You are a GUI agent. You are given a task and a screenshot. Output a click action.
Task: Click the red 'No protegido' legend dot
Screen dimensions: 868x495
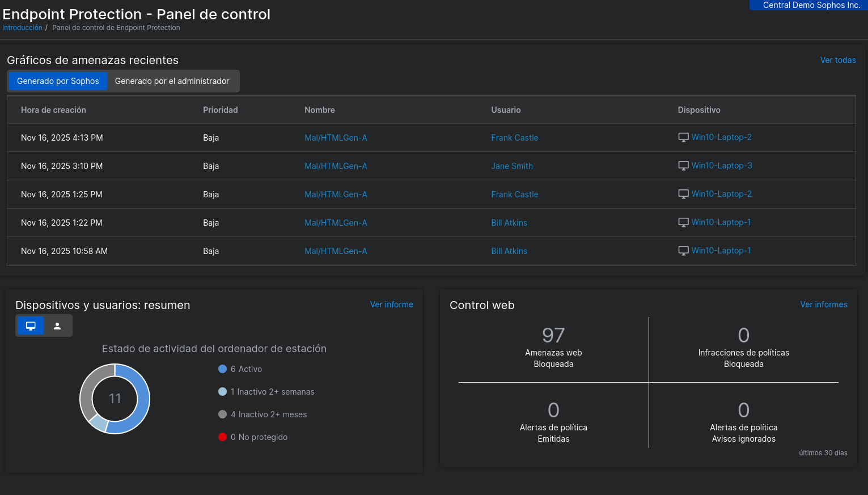[x=223, y=437]
